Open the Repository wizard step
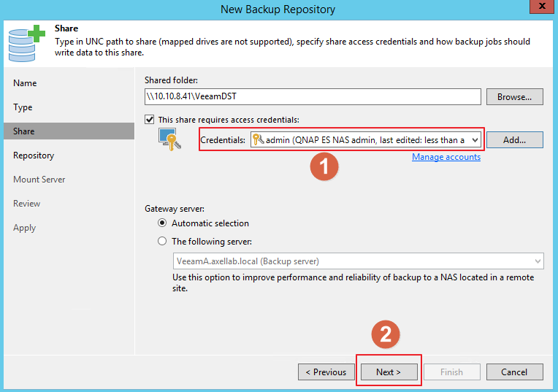 coord(34,155)
